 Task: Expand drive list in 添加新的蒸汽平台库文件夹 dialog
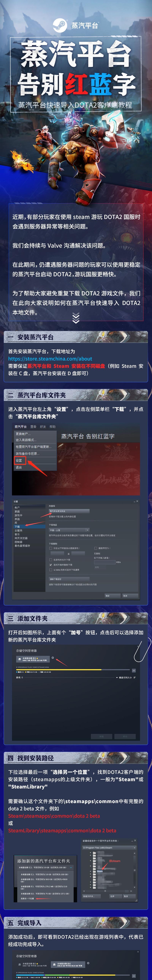[x=45, y=867]
